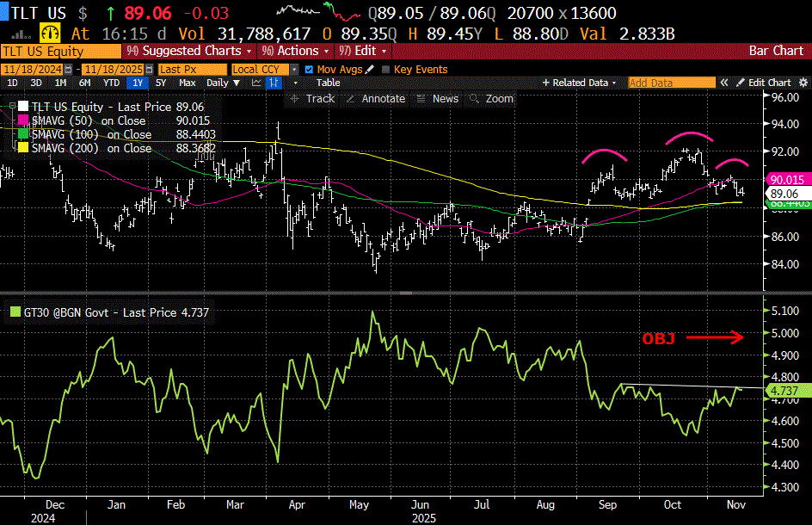Select the YTD time range
This screenshot has height=525, width=812.
(x=111, y=83)
